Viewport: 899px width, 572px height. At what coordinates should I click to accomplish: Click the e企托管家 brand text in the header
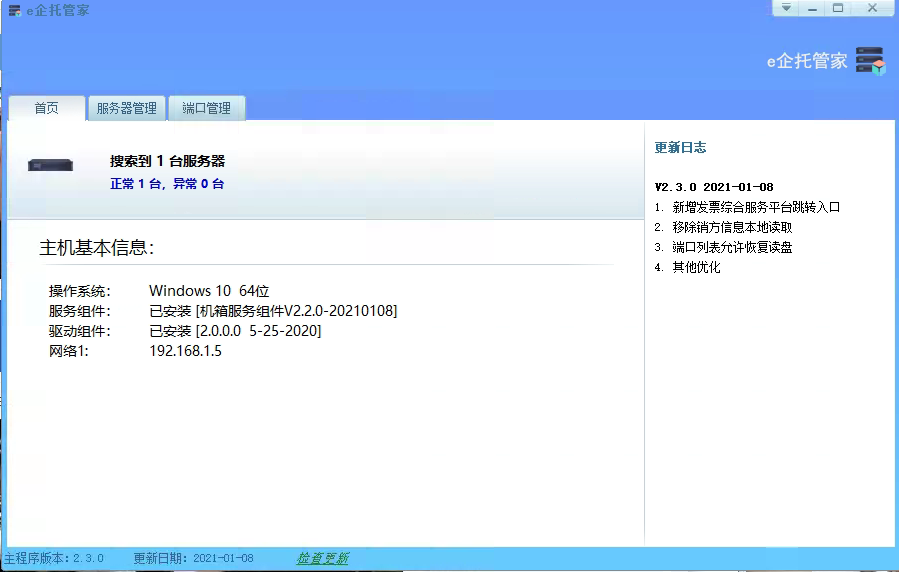807,61
